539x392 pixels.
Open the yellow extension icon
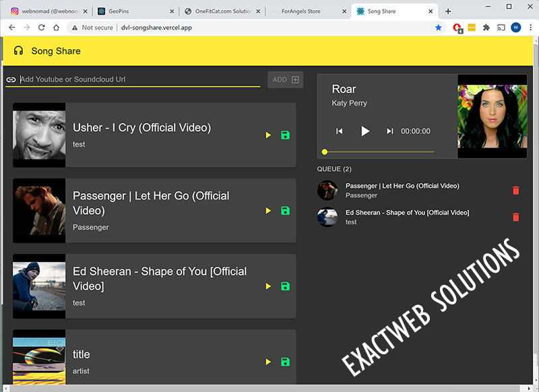(x=472, y=28)
